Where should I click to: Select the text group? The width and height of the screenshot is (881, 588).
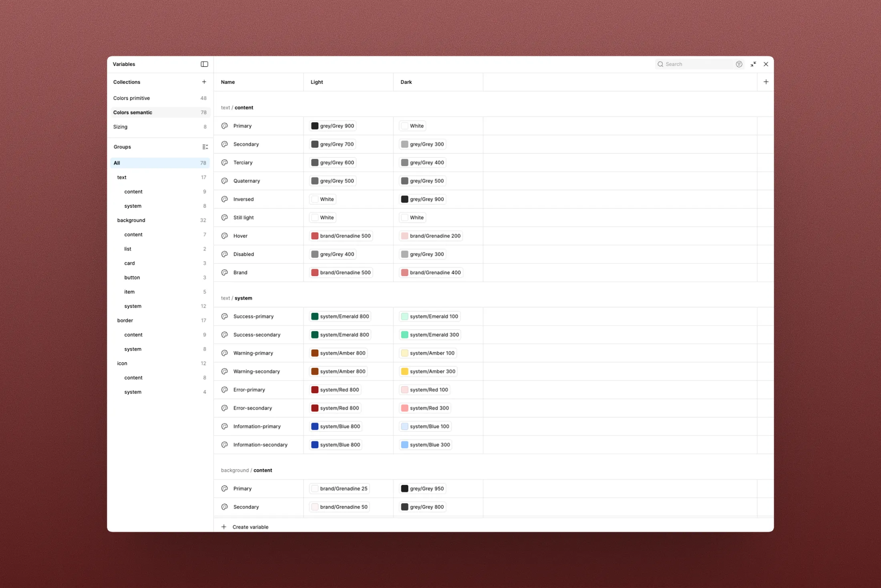coord(160,177)
